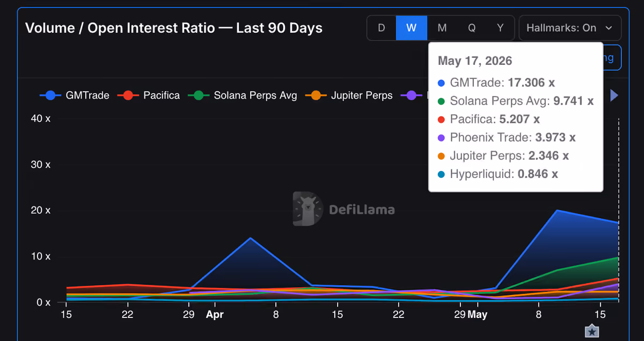Click the legend next-page arrow
Viewport: 644px width, 341px height.
(614, 95)
